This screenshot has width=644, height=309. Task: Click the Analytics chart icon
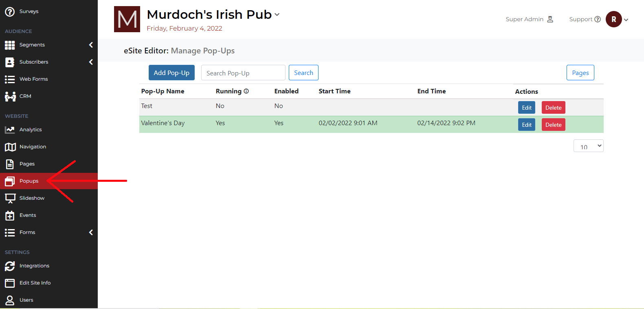coord(10,130)
